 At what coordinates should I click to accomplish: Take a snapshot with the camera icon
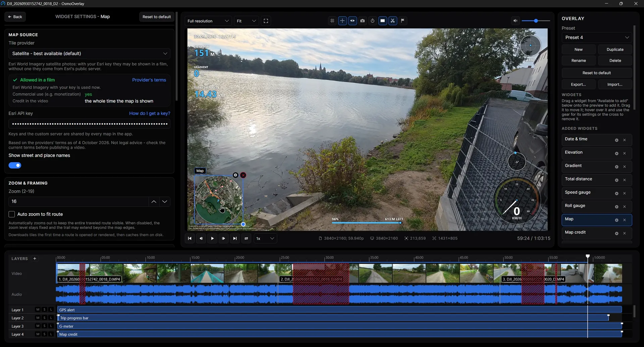tap(362, 21)
